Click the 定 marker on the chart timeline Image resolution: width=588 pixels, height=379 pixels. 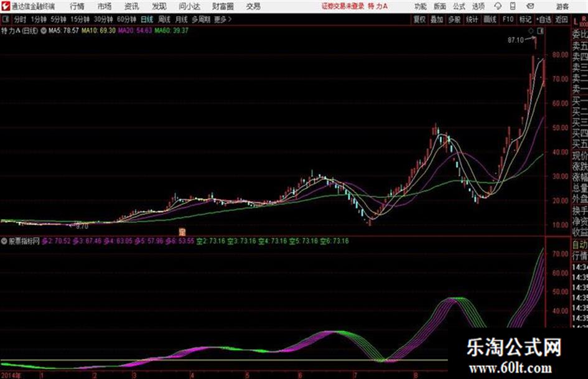tap(182, 232)
